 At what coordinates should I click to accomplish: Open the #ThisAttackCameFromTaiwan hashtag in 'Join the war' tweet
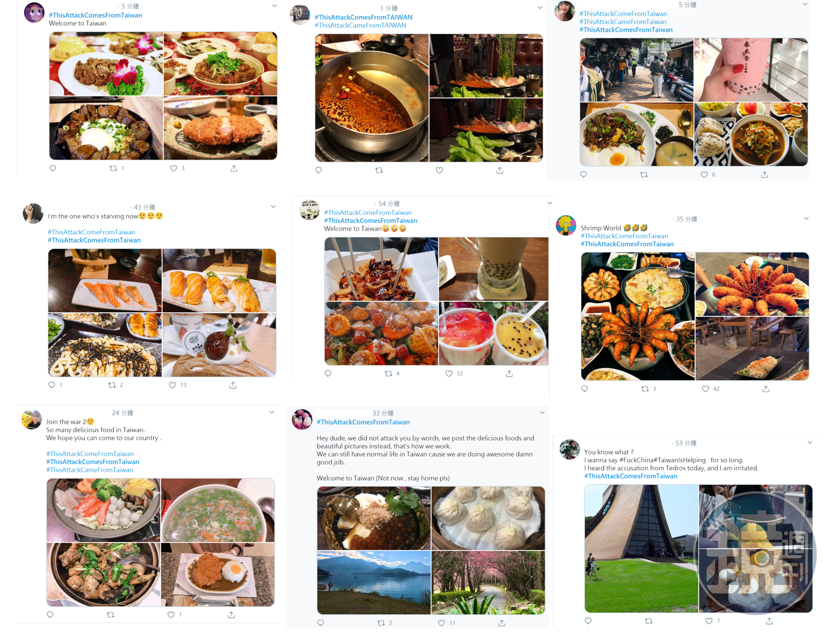pos(90,470)
